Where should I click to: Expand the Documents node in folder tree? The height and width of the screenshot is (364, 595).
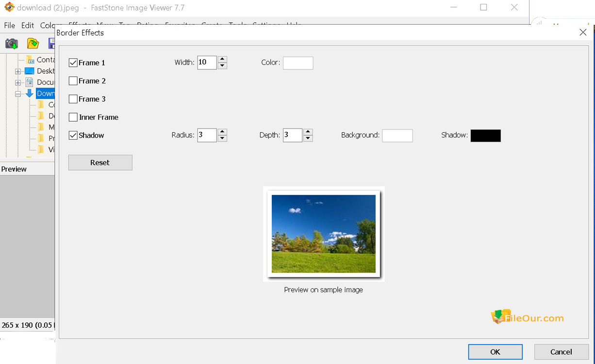(x=18, y=82)
